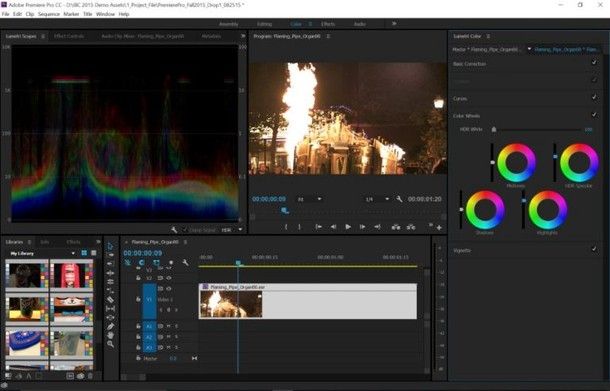This screenshot has height=391, width=610.
Task: Disable the Vignette checkbox
Action: (594, 249)
